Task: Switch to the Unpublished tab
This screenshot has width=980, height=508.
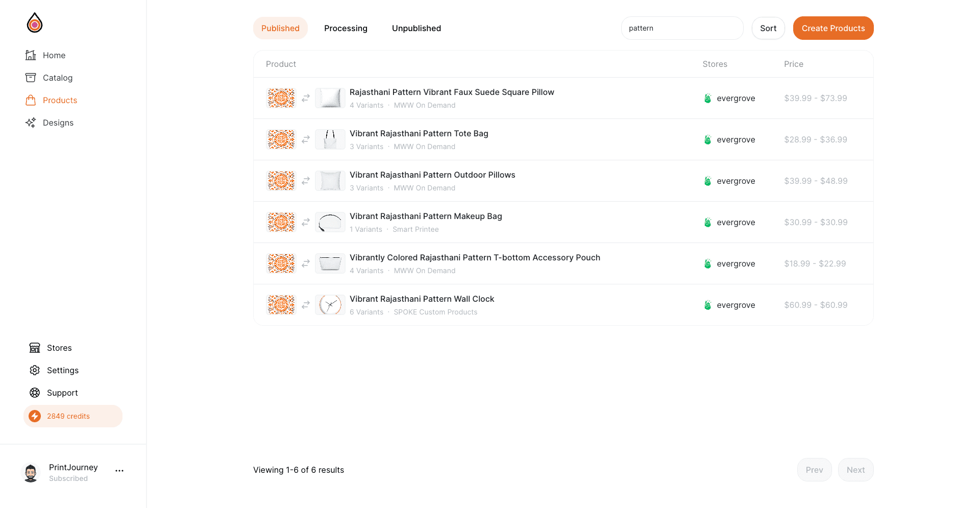Action: pos(416,28)
